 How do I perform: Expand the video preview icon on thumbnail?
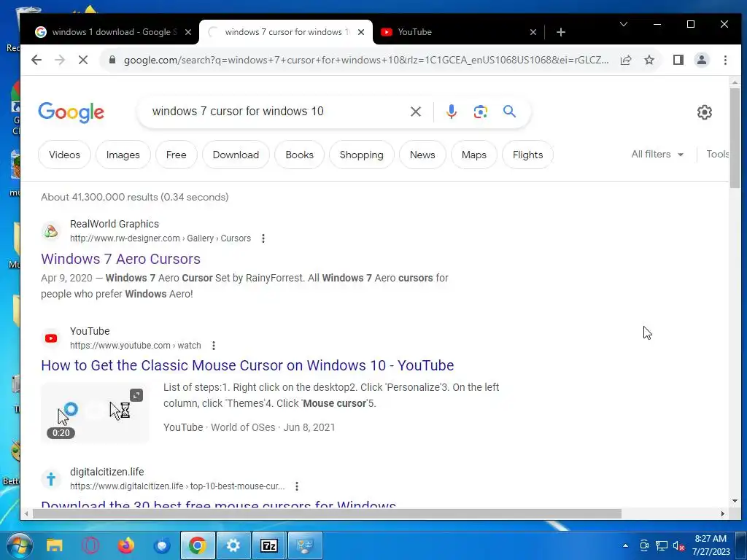click(x=136, y=395)
